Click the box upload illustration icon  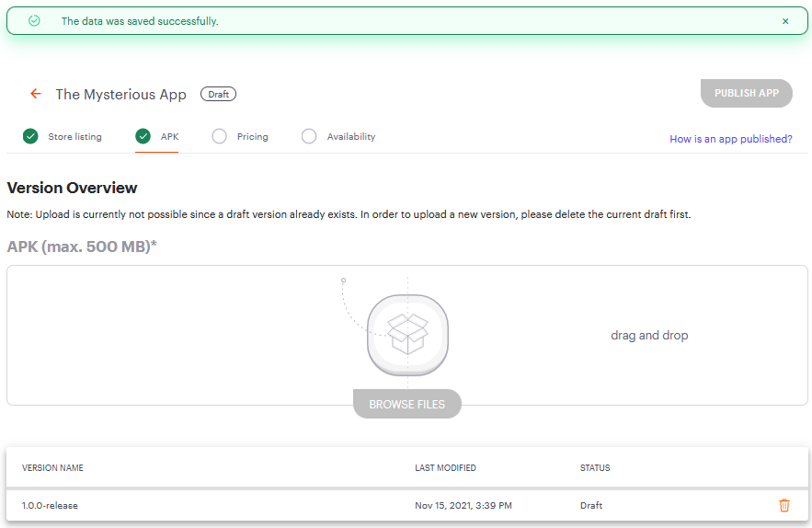click(x=407, y=335)
